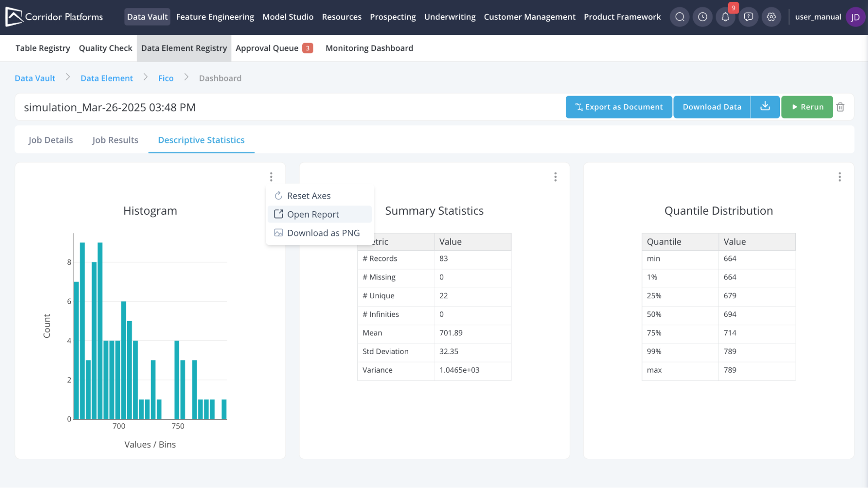Viewport: 868px width, 488px height.
Task: Select Reset Axes in context menu
Action: [308, 196]
